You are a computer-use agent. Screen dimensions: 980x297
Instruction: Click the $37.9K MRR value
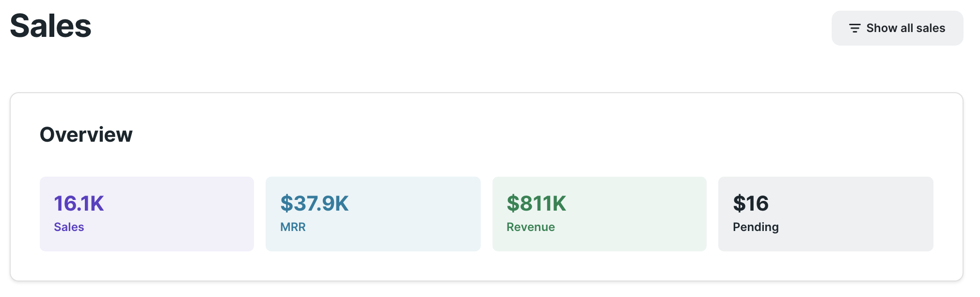coord(315,203)
